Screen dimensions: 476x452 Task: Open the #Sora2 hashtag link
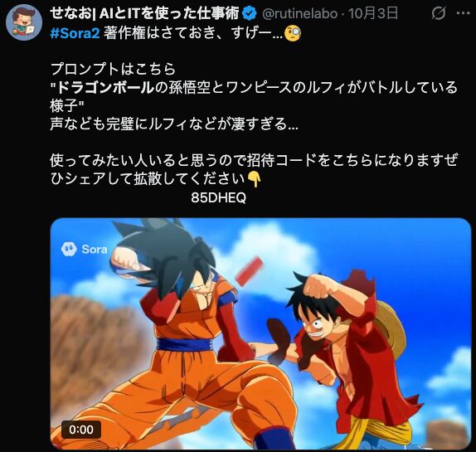tap(75, 33)
